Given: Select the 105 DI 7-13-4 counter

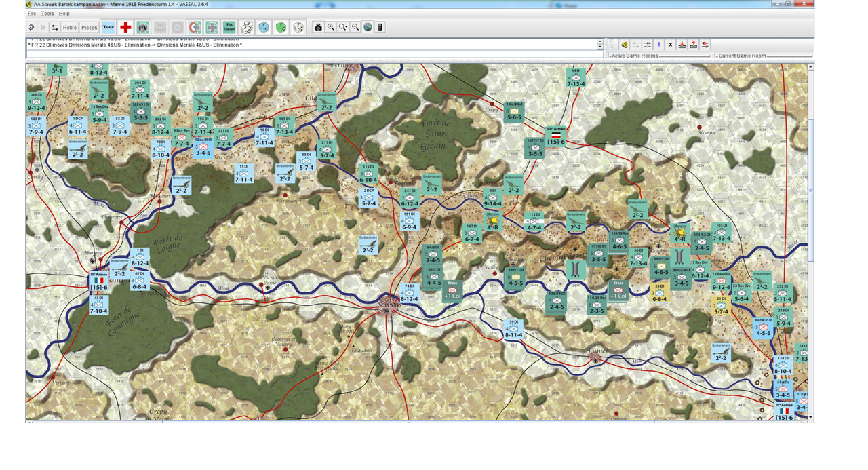Looking at the screenshot, I should click(285, 126).
